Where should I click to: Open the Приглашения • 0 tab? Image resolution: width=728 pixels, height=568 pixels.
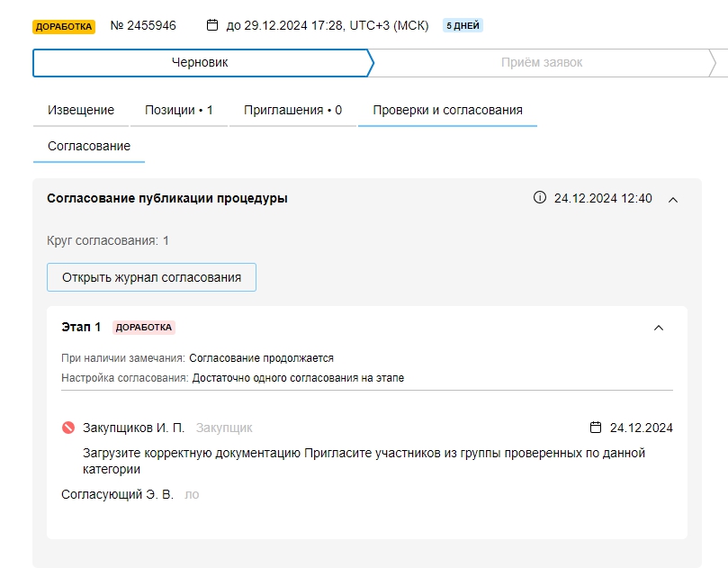pyautogui.click(x=292, y=110)
